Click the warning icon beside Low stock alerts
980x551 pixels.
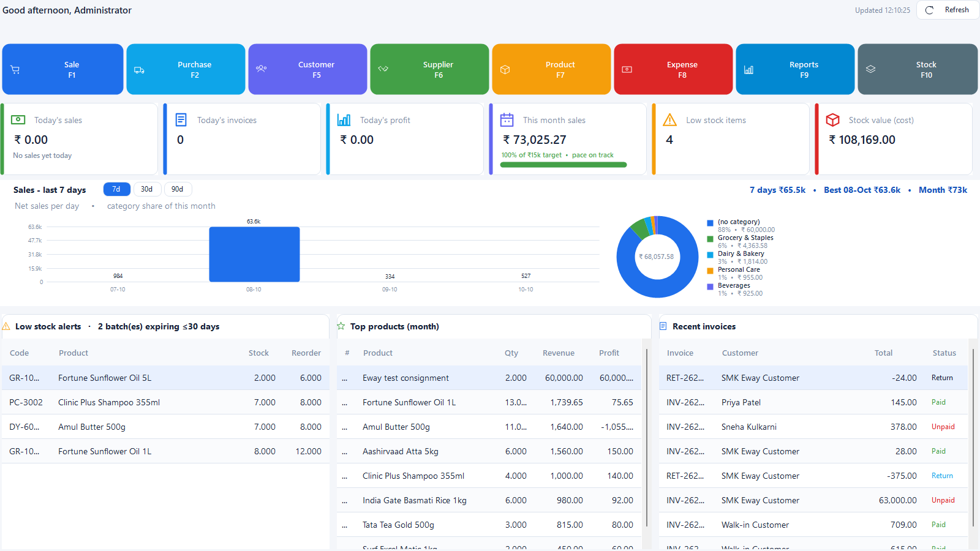click(x=6, y=326)
